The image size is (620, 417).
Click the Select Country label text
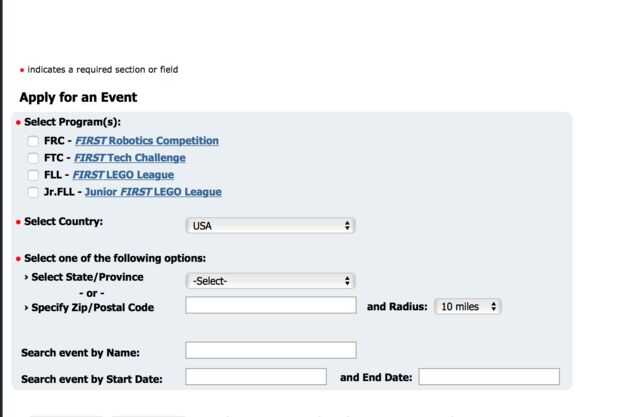click(x=63, y=220)
